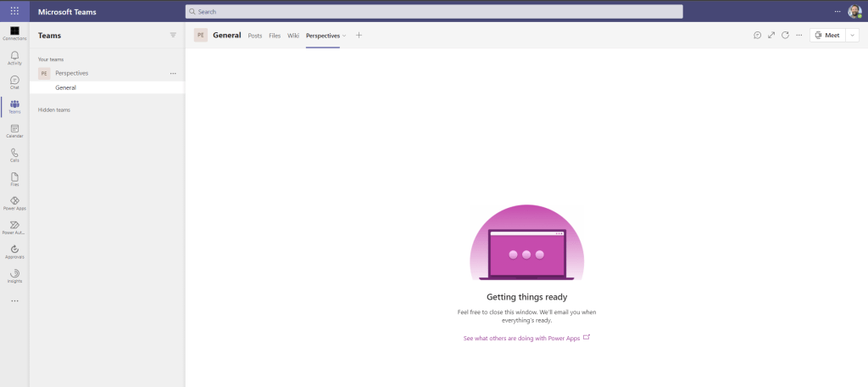This screenshot has width=868, height=387.
Task: Reload the tab with refresh icon
Action: tap(785, 35)
